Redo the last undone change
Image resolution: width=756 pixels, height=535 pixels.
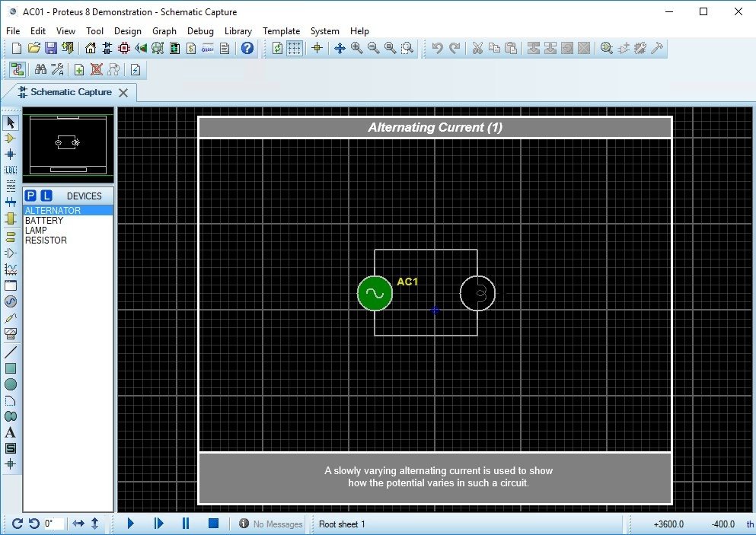(455, 48)
